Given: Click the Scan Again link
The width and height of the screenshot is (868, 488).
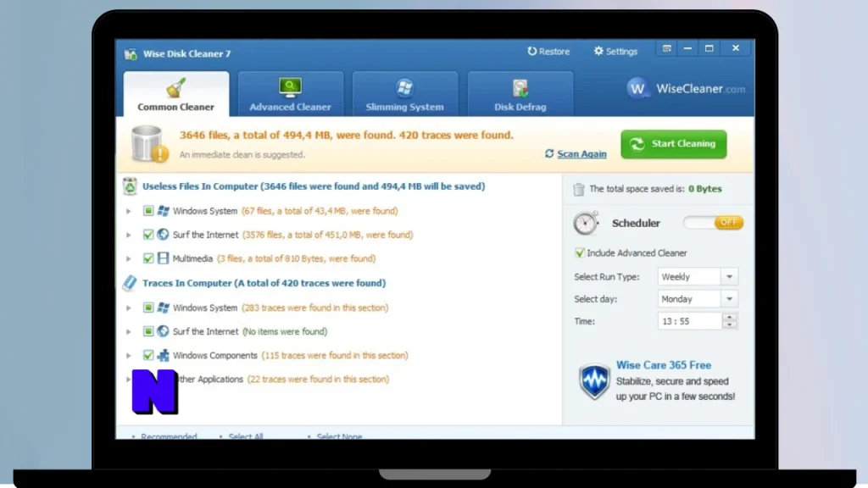Looking at the screenshot, I should click(x=581, y=154).
